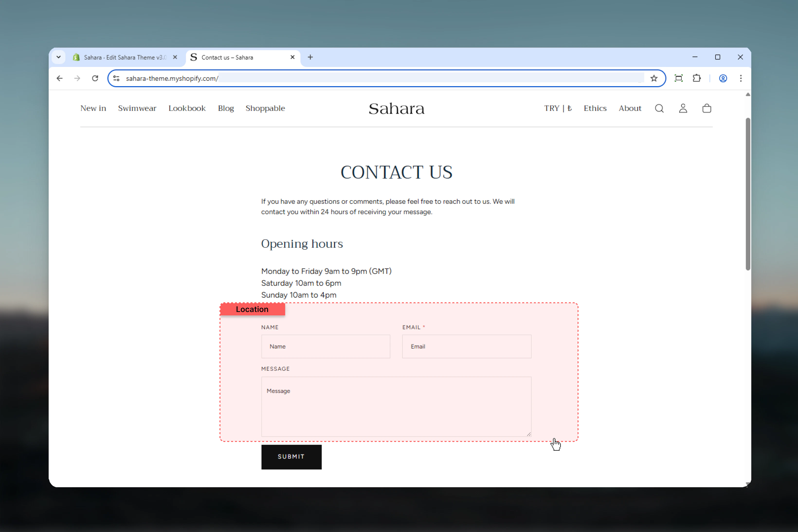Expand the tab search dropdown chevron

coord(59,57)
